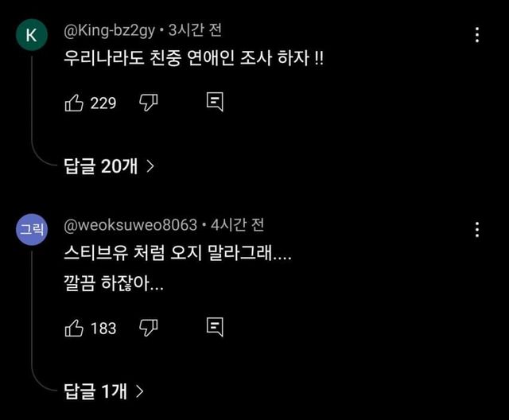Open three-dot menu for @King-bz2gy comment
509x420 pixels.
(477, 35)
